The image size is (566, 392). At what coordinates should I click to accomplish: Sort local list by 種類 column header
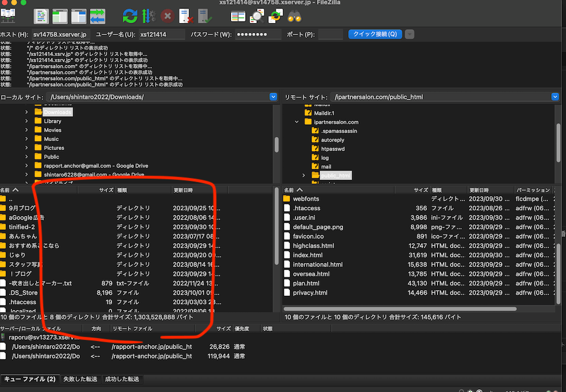coord(143,190)
